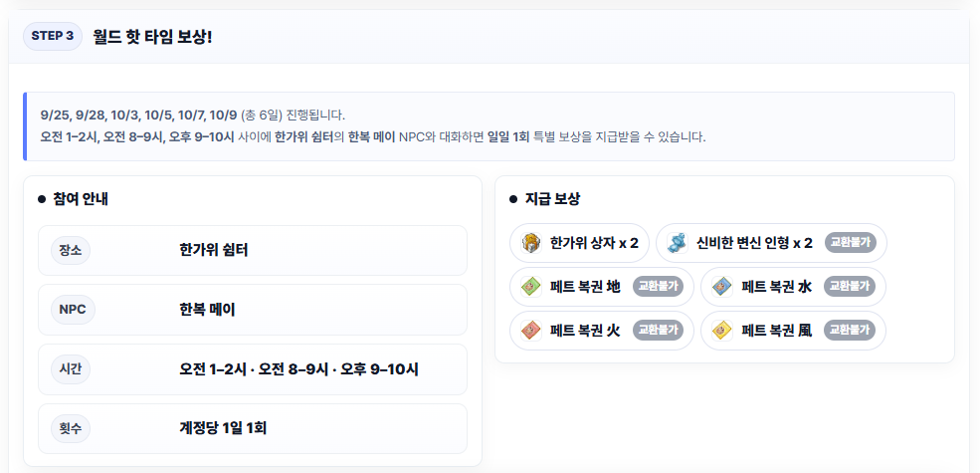
Task: Click the 페트 복권 火 ticket icon
Action: pyautogui.click(x=530, y=331)
